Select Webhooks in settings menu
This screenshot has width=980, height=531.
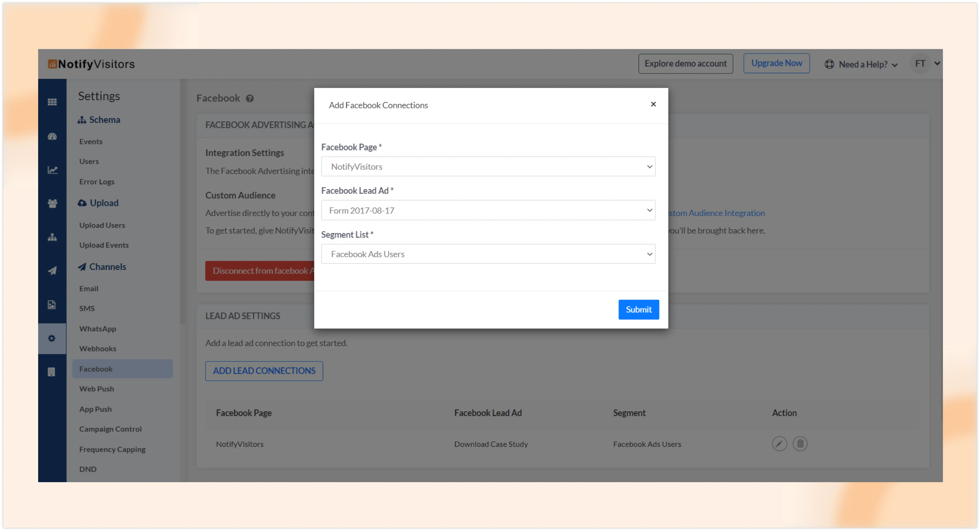[98, 349]
